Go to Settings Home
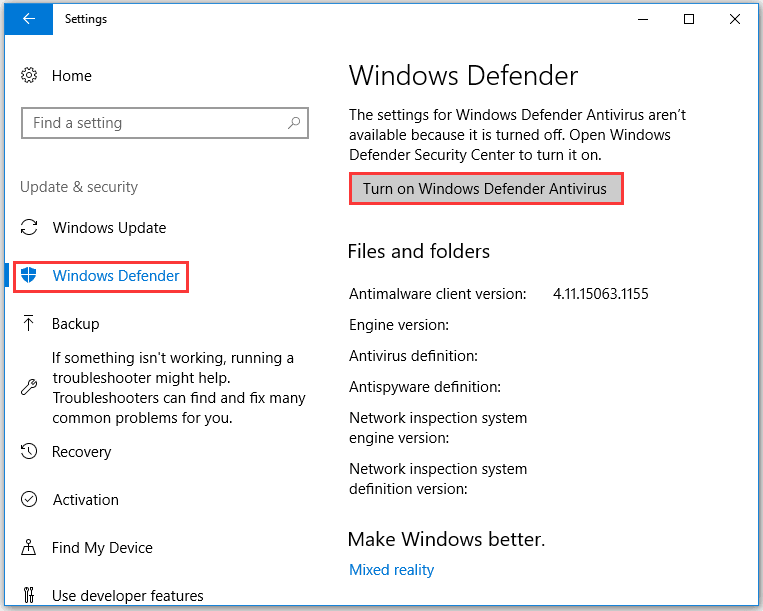 pyautogui.click(x=72, y=75)
